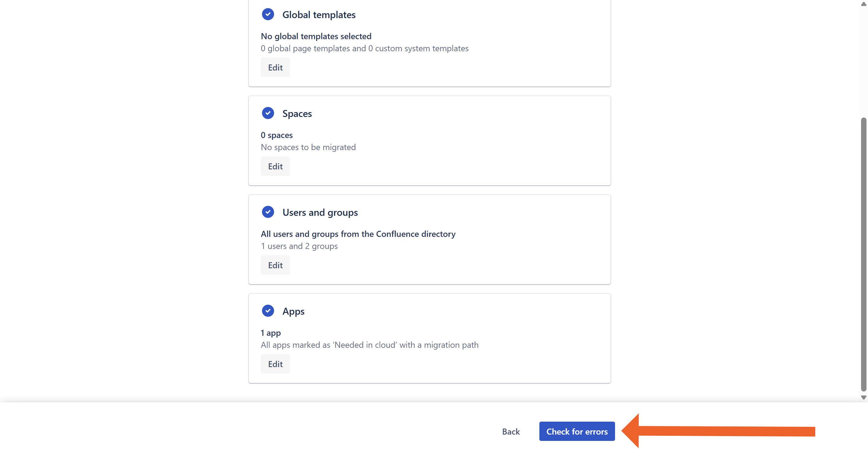Edit the Apps selection
Screen dimensions: 868x459
[275, 364]
